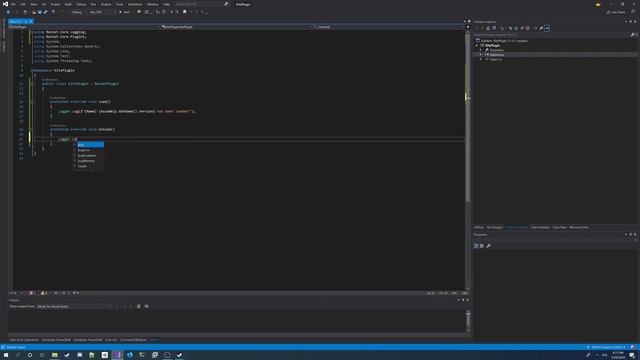Close the Class1.cs editor tab
This screenshot has width=640, height=360.
(31, 21)
